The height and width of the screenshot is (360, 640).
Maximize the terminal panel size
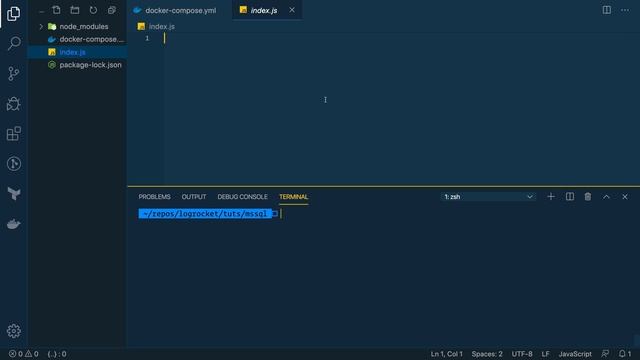click(x=606, y=197)
